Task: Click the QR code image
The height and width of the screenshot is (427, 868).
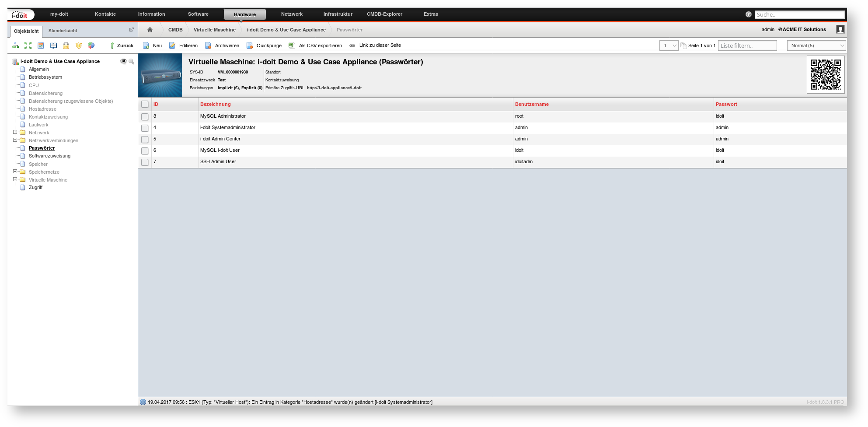Action: (825, 75)
